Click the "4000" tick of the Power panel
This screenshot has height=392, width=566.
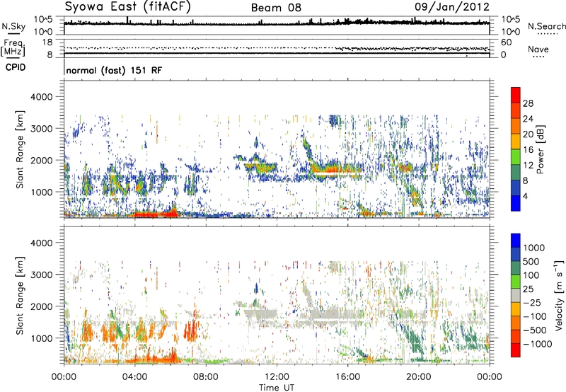coord(42,97)
